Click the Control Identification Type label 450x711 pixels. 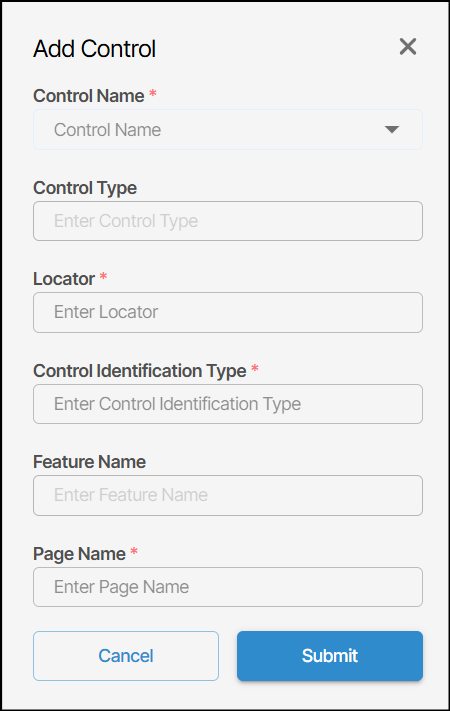pyautogui.click(x=140, y=371)
